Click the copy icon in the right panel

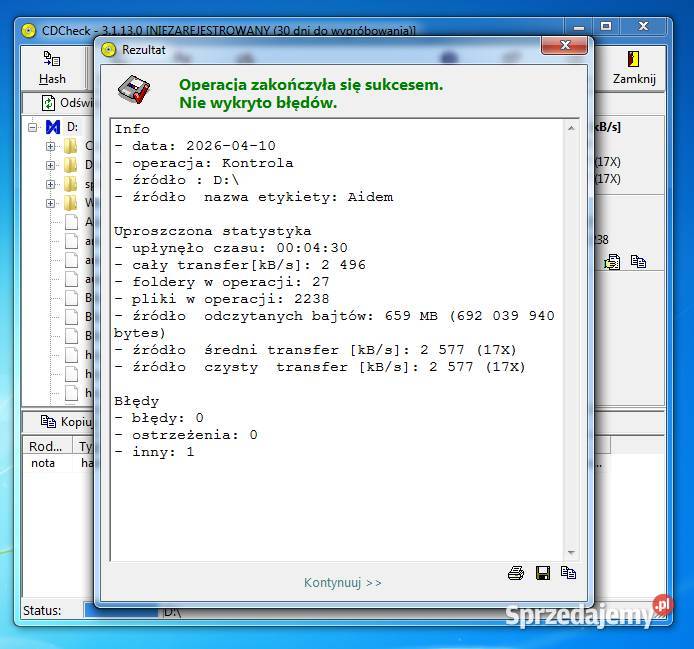point(638,262)
